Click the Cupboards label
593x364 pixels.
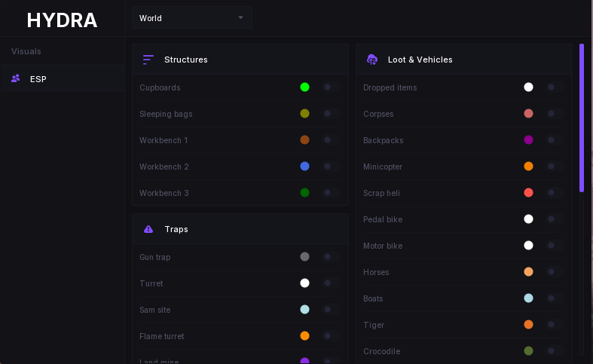click(160, 87)
